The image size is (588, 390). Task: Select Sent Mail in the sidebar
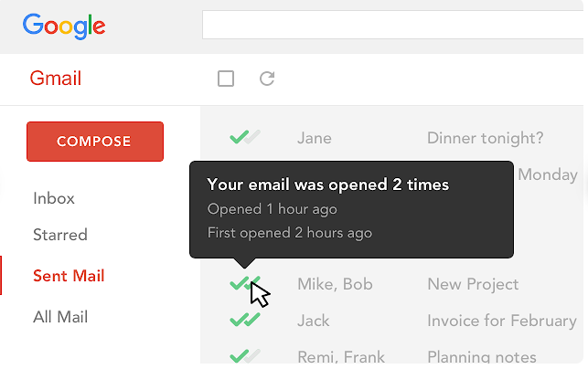point(69,276)
